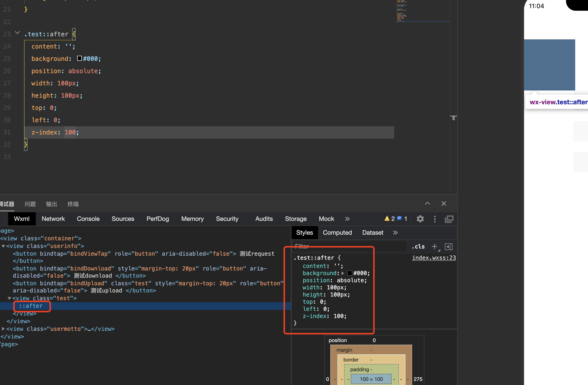Open the Computed styles tab
This screenshot has width=588, height=385.
point(337,233)
